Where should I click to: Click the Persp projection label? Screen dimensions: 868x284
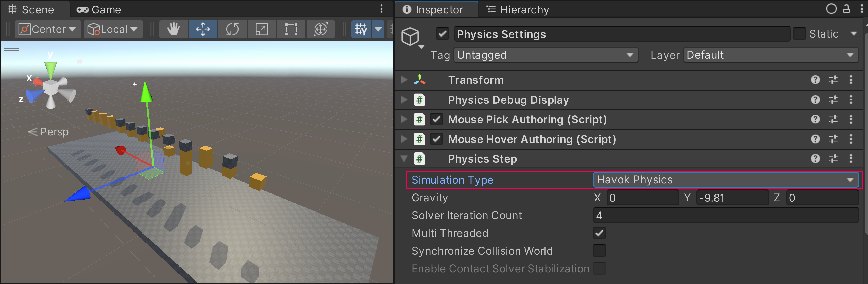click(54, 132)
